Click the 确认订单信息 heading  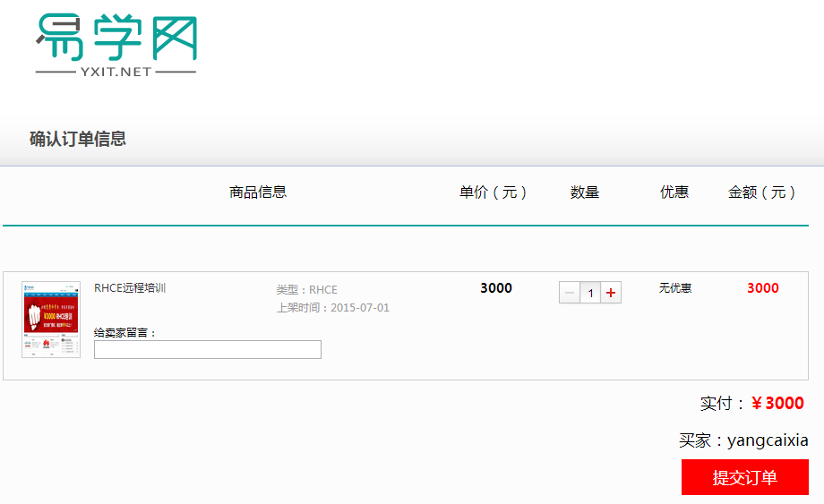point(78,139)
